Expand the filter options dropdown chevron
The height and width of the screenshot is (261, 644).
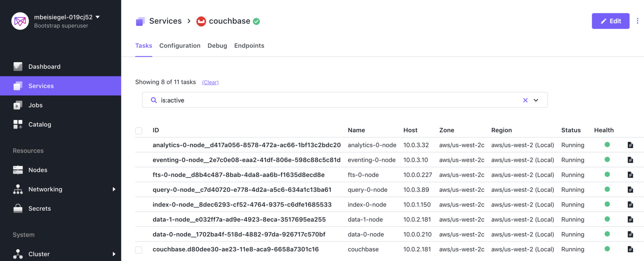pos(536,100)
